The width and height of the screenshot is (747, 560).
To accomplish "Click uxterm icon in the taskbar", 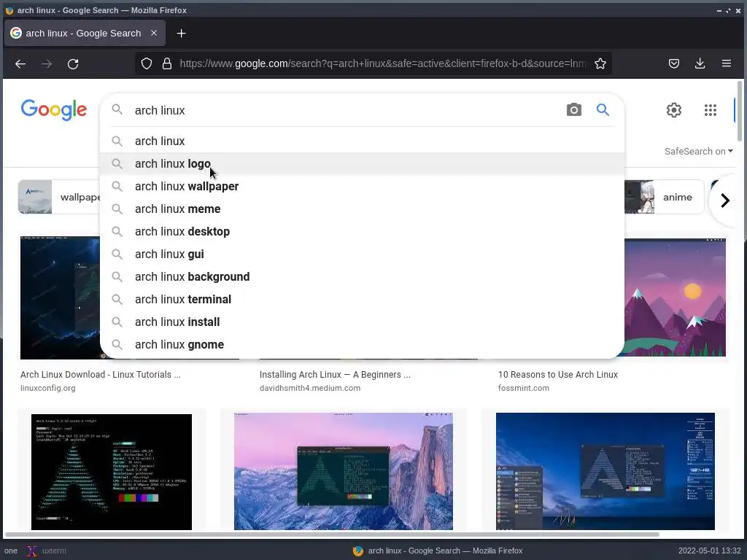I will coord(31,551).
